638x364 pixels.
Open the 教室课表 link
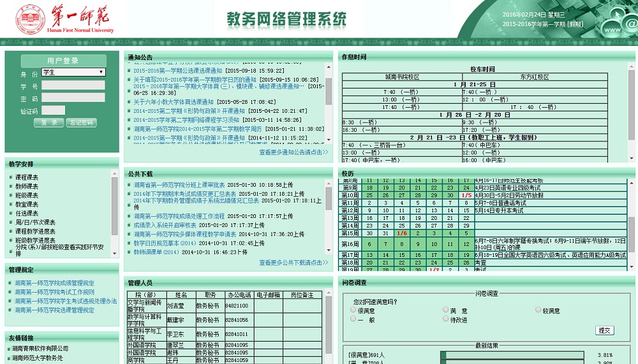coord(26,204)
